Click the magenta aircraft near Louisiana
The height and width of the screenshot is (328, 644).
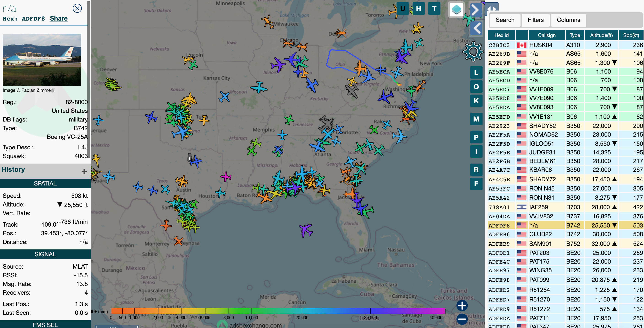point(226,177)
